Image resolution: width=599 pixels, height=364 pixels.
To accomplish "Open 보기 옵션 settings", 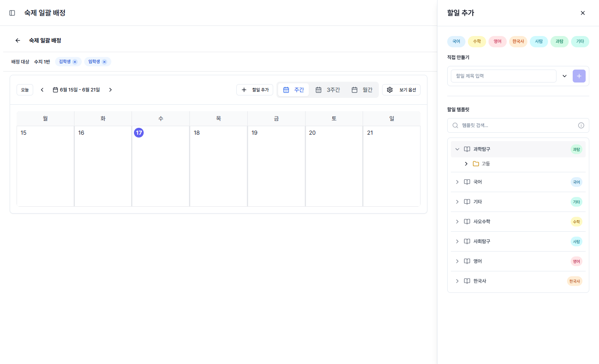I will coord(401,90).
